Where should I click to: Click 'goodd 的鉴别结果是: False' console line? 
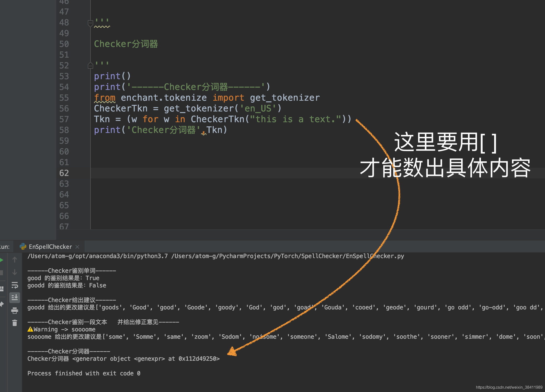click(67, 285)
